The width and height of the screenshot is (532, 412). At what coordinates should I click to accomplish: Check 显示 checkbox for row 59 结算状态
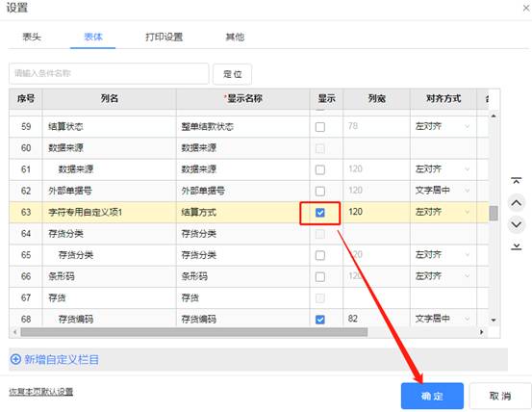coord(320,127)
